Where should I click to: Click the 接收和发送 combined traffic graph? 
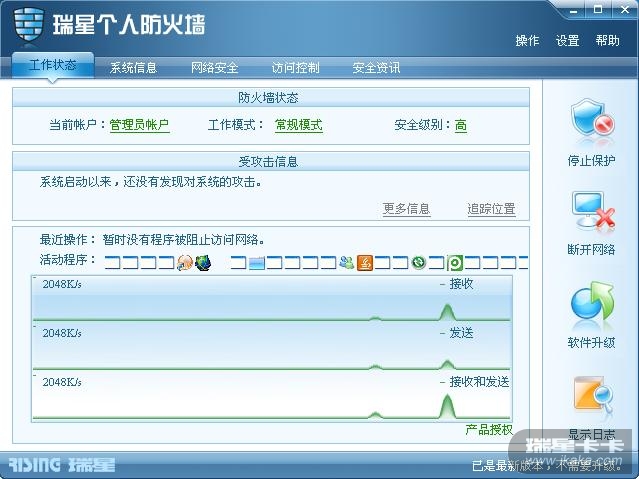pyautogui.click(x=272, y=397)
